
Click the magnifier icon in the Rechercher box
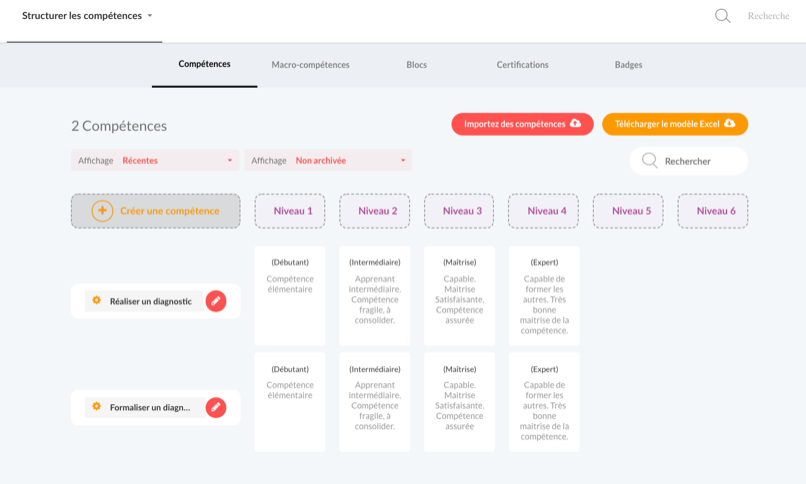(x=650, y=161)
